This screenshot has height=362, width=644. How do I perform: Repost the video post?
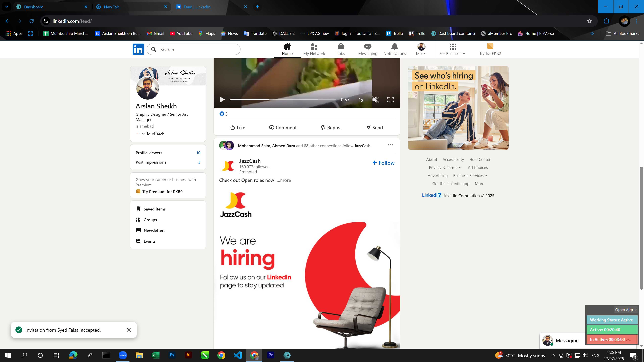point(331,127)
